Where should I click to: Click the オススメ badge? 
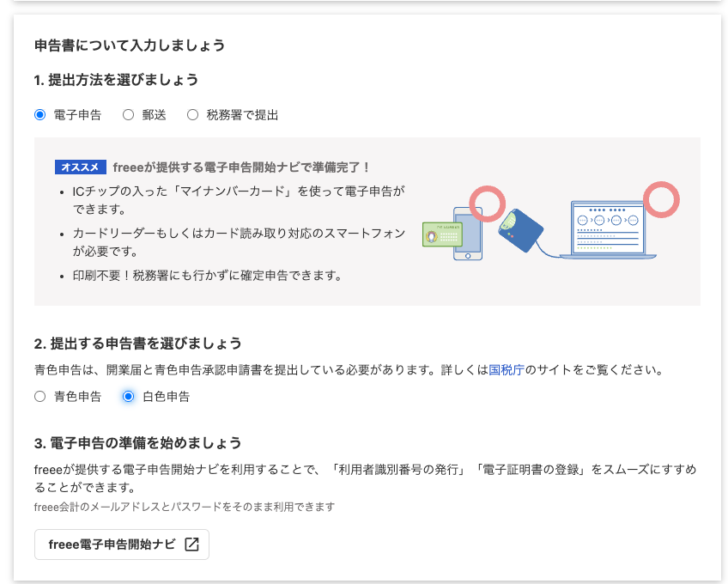(81, 167)
